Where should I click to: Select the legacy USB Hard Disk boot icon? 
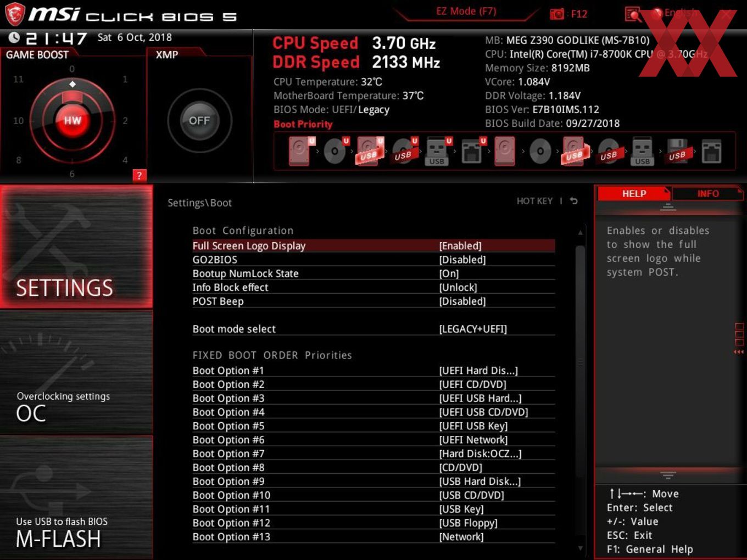point(575,151)
